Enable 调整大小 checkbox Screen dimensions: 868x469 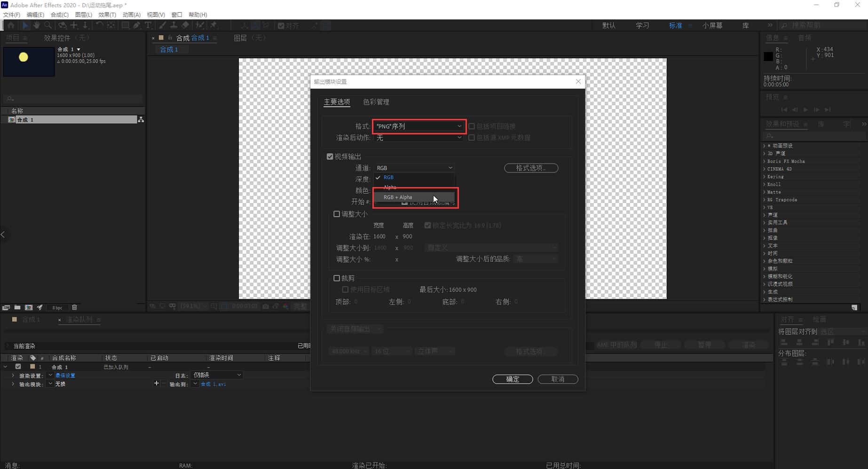[337, 214]
